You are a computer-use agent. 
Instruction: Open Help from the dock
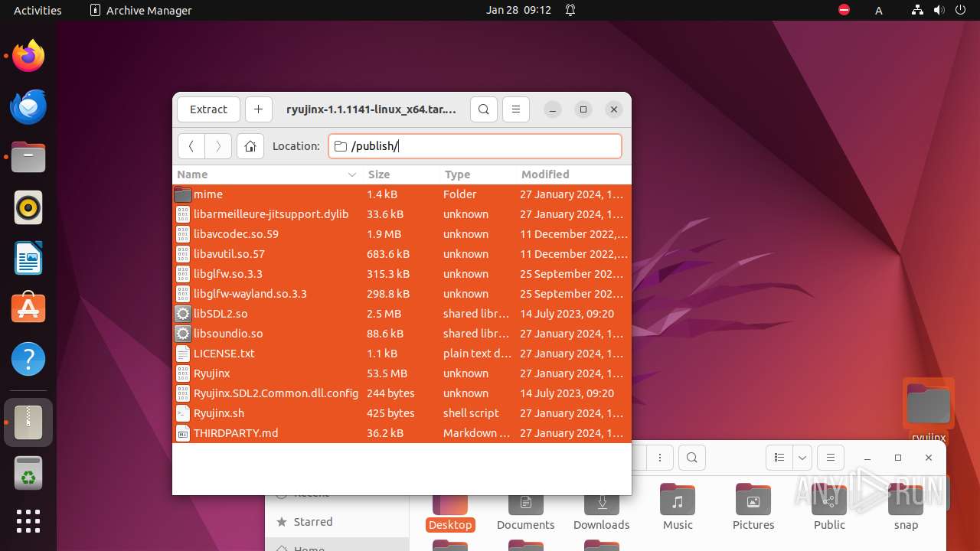(28, 359)
